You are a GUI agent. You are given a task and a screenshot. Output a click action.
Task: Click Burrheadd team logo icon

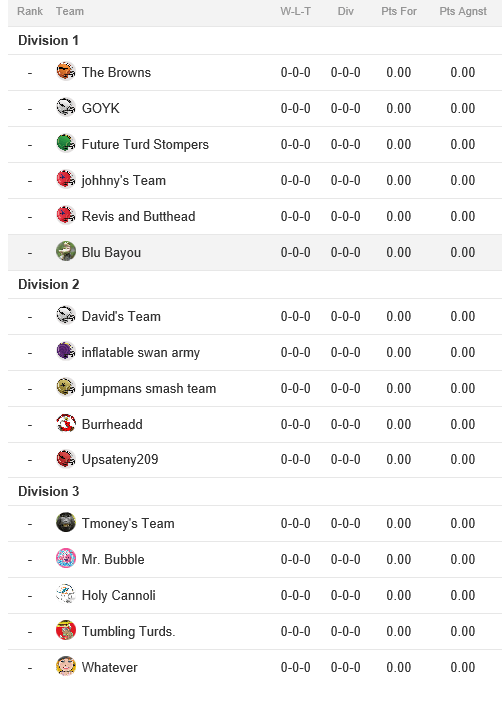[66, 424]
